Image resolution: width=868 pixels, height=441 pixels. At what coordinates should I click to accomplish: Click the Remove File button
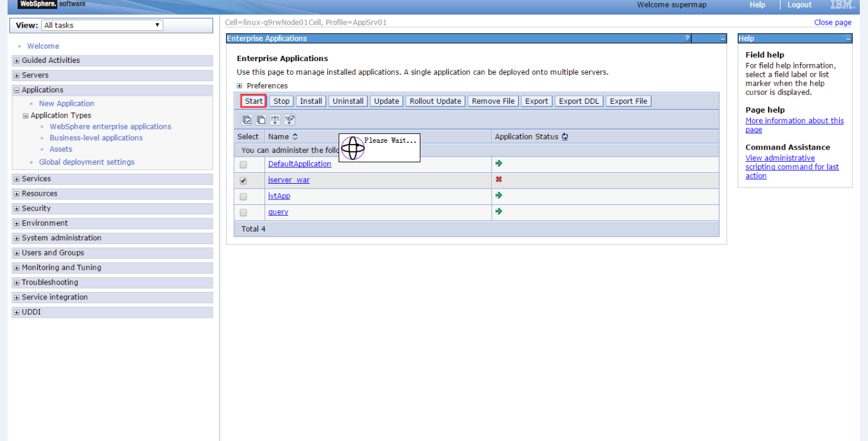pos(493,101)
